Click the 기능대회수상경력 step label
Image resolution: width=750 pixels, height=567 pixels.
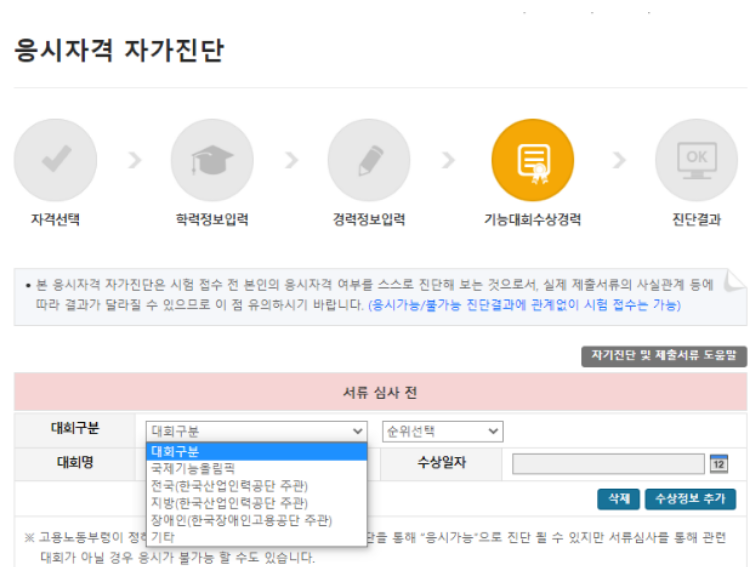532,220
